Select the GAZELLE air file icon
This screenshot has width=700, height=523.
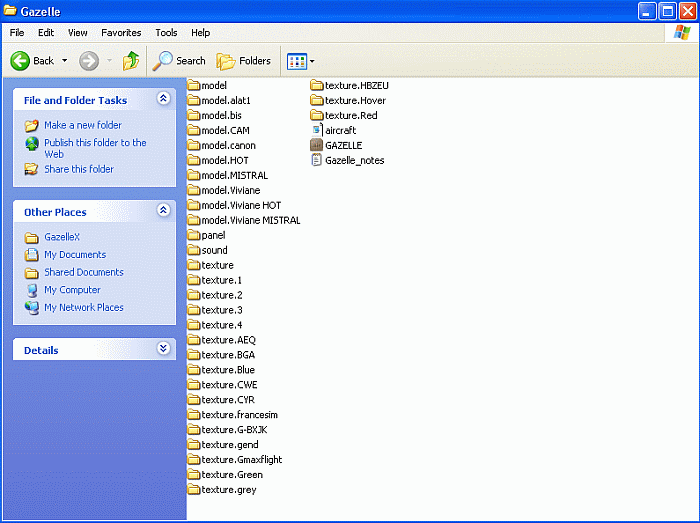point(317,145)
